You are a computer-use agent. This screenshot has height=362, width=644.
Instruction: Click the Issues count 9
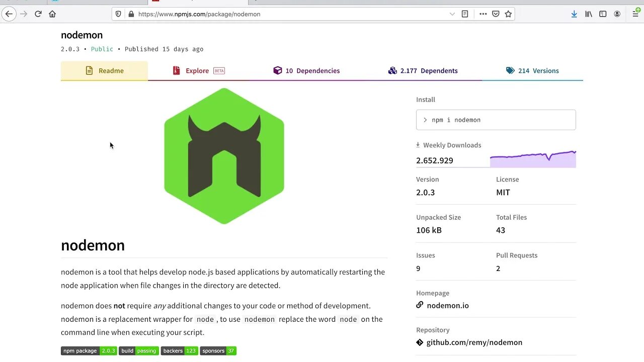click(418, 268)
